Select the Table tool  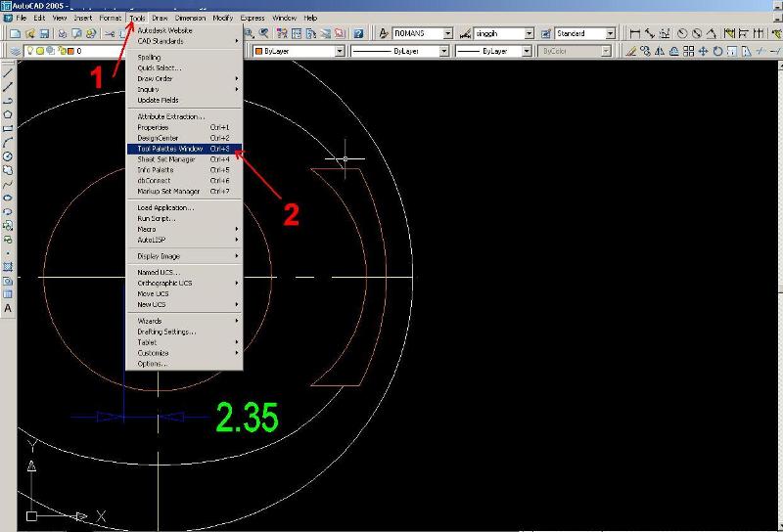[8, 294]
